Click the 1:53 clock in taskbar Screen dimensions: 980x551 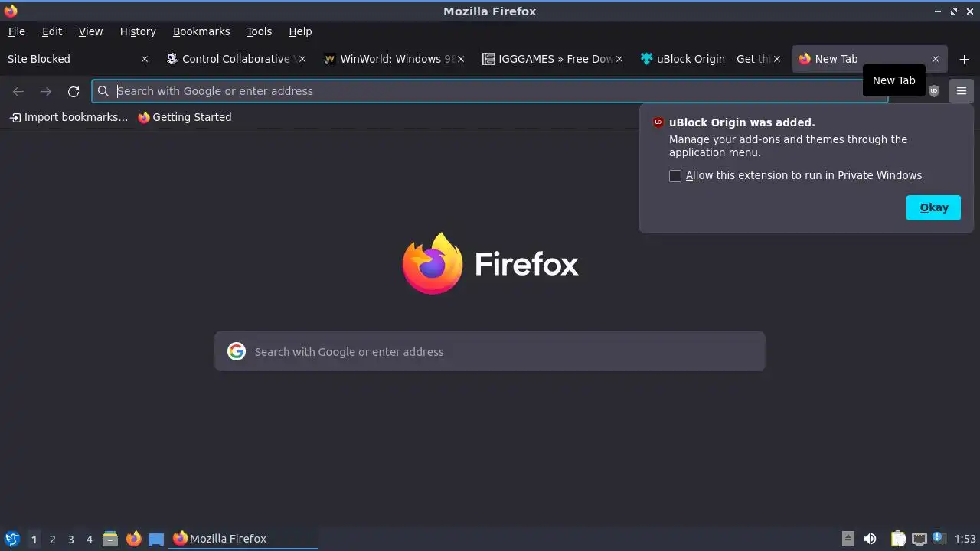pos(965,539)
